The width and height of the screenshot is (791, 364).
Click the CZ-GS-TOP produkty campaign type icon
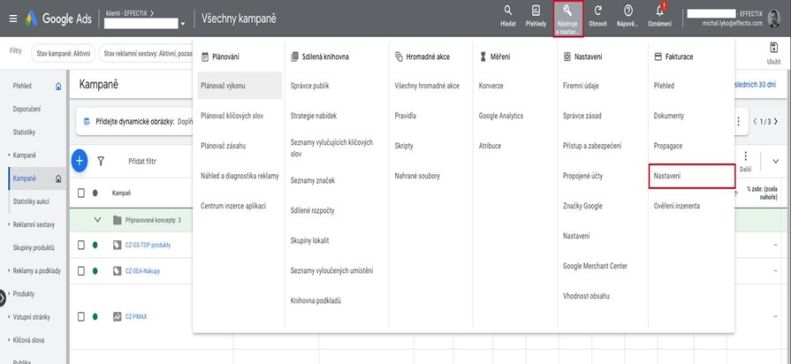117,245
